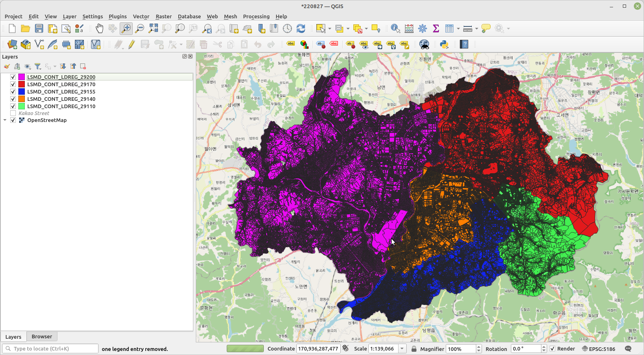Create new Shapefile layer icon
The width and height of the screenshot is (644, 355).
click(x=39, y=44)
